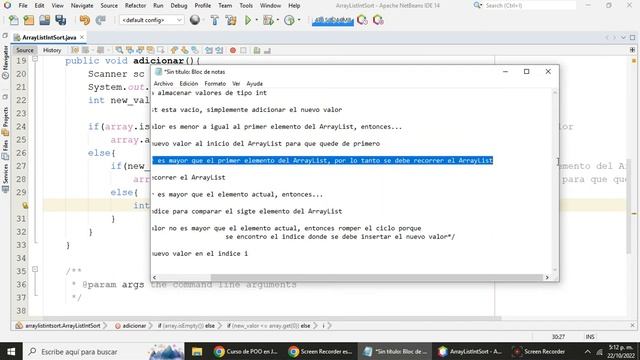Click the Find Selection magnifier icon in editor toolbar
This screenshot has width=640, height=360.
[x=119, y=50]
